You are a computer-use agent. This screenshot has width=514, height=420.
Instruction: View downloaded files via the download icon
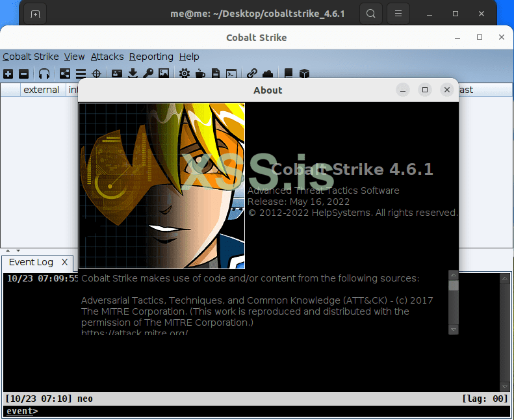(x=133, y=73)
